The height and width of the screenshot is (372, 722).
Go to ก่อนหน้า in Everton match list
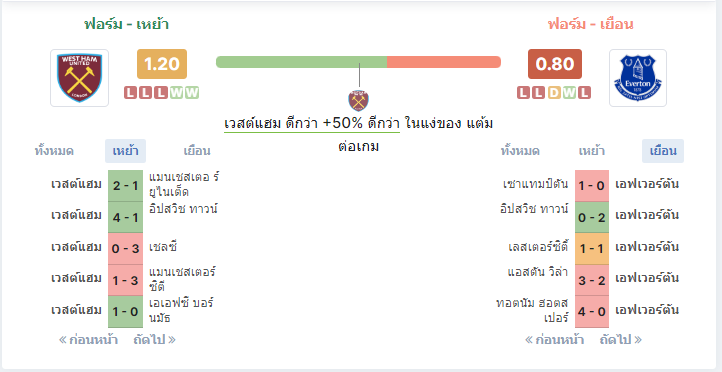tap(555, 340)
